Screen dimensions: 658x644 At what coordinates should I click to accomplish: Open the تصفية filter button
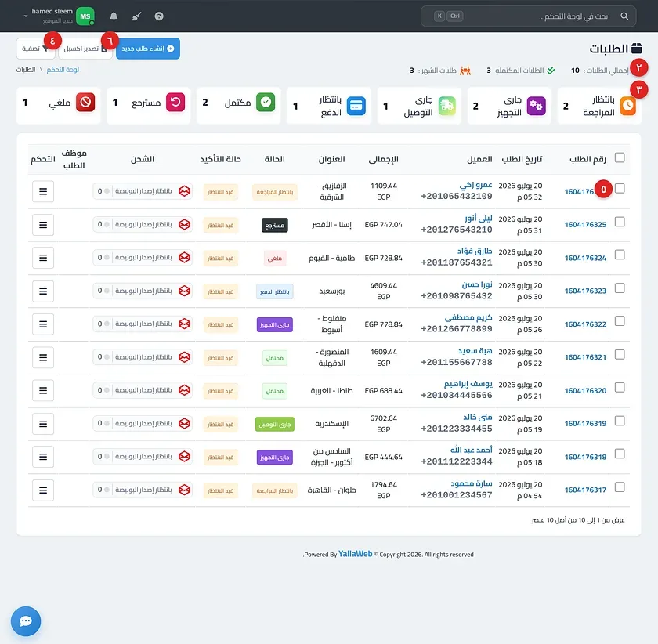36,49
